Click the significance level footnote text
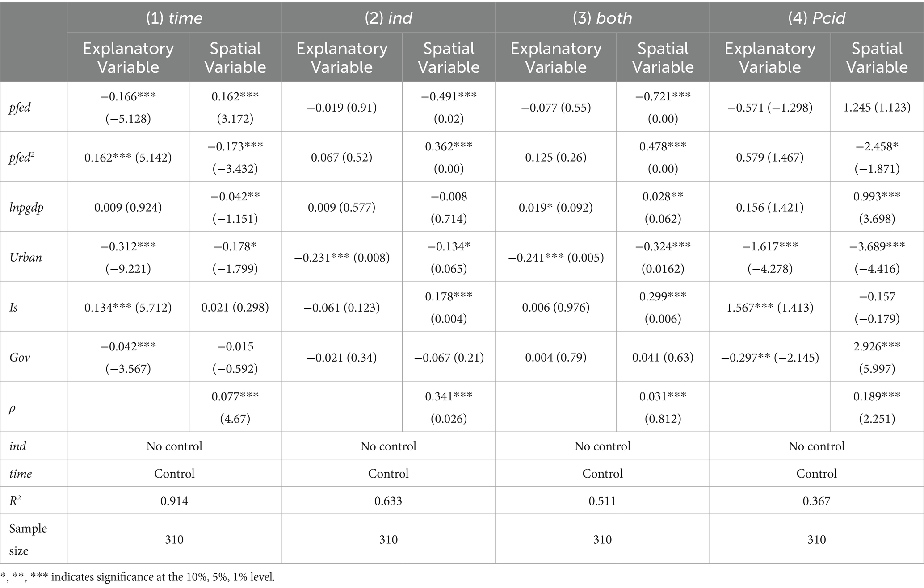This screenshot has width=924, height=588. [x=138, y=577]
